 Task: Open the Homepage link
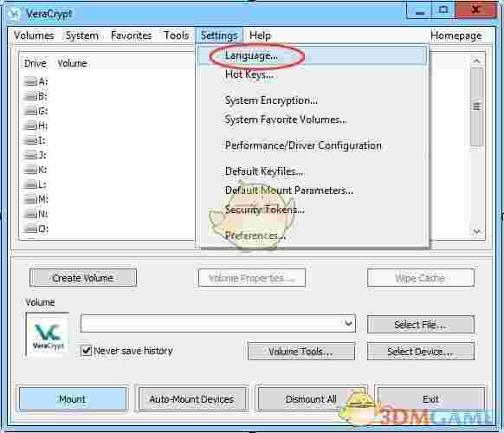pyautogui.click(x=456, y=36)
